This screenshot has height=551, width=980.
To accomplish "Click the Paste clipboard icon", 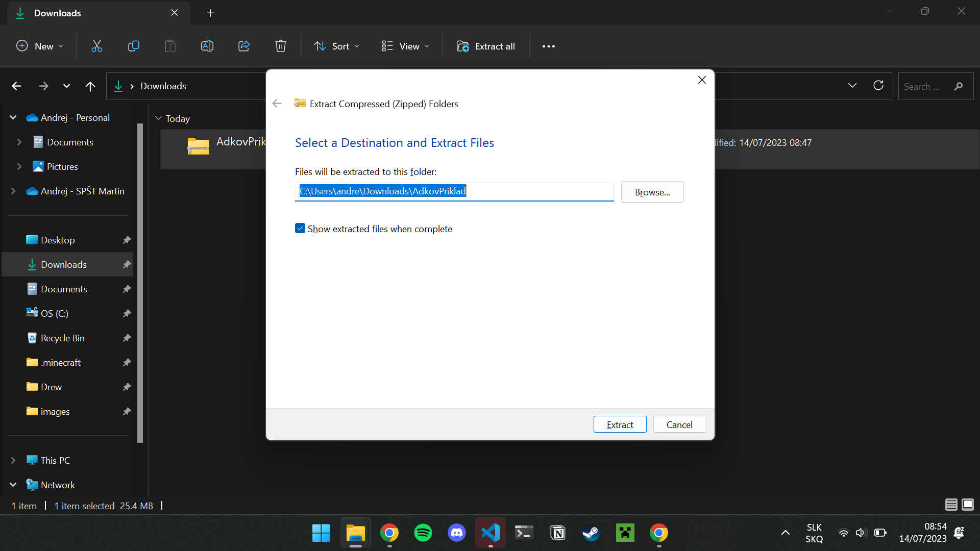I will 170,46.
